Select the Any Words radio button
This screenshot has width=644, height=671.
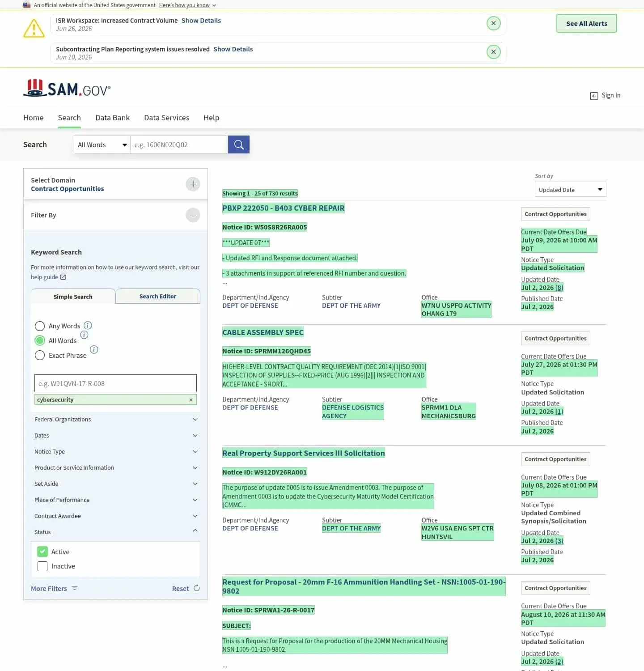[x=40, y=326]
